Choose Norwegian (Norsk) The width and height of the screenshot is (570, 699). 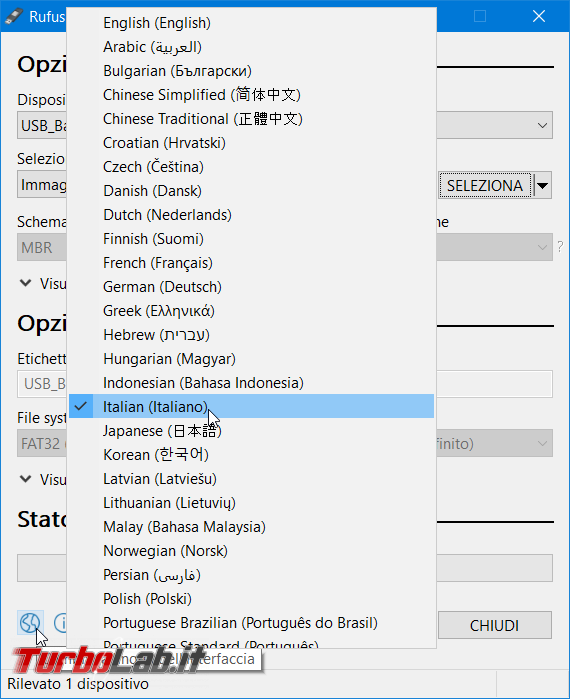tap(251, 551)
